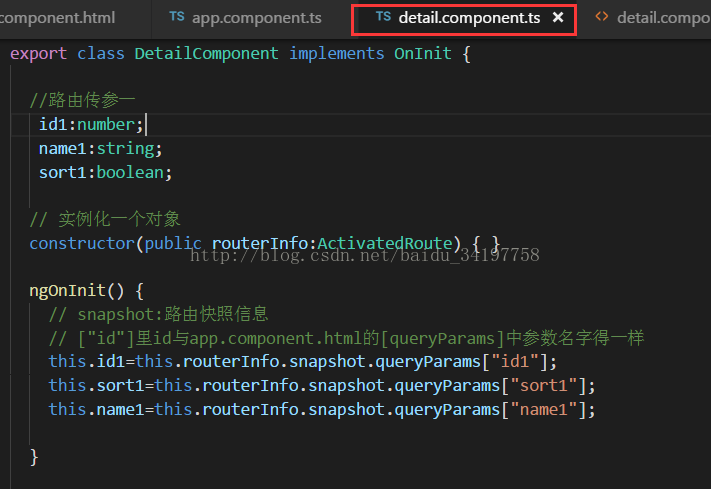The image size is (711, 489).
Task: Click the DetailComponent class name
Action: [206, 54]
